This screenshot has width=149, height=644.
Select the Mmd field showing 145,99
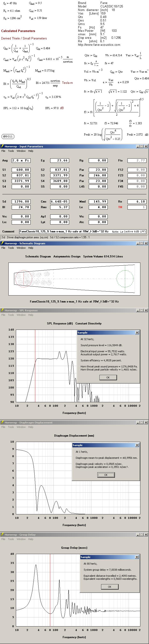(x=98, y=202)
